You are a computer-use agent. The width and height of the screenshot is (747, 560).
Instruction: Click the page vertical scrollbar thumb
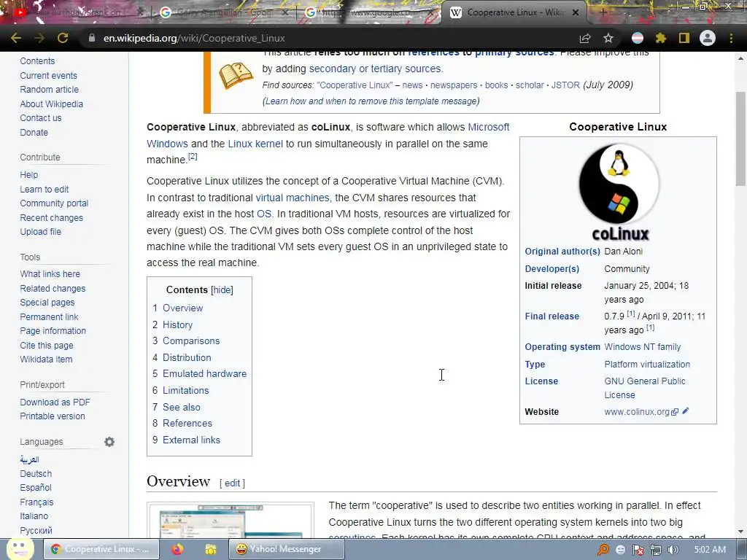click(x=740, y=139)
